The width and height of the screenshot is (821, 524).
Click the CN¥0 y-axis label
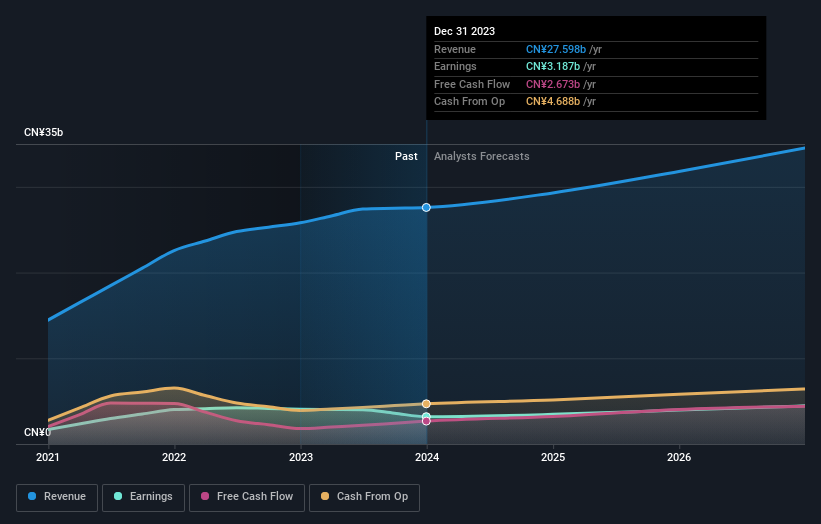37,432
